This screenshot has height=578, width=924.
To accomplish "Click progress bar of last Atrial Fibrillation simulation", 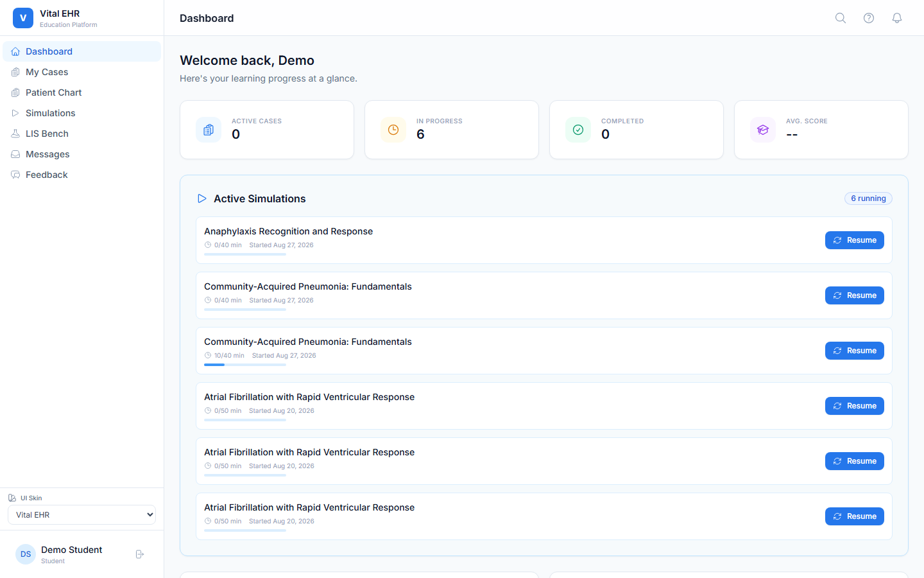I will [245, 530].
